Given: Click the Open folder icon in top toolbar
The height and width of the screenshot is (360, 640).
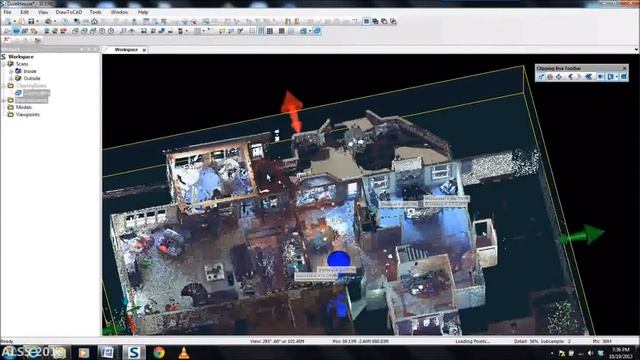Looking at the screenshot, I should [22, 21].
